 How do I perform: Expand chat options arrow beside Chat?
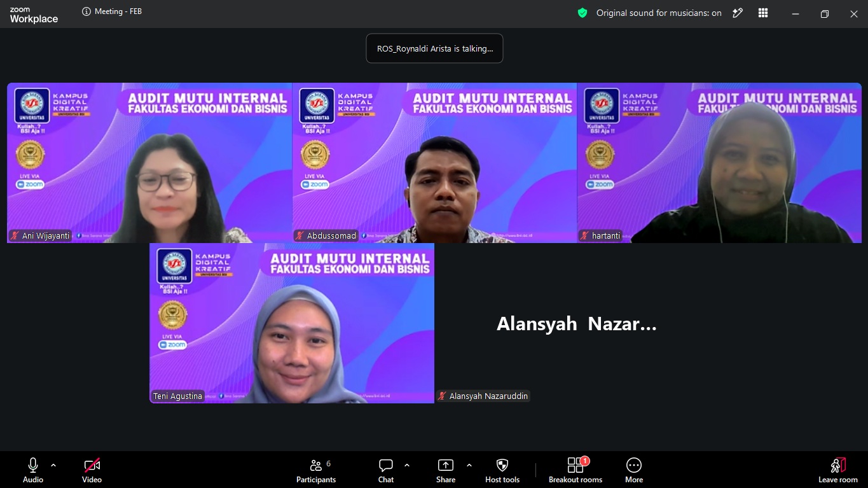tap(407, 465)
